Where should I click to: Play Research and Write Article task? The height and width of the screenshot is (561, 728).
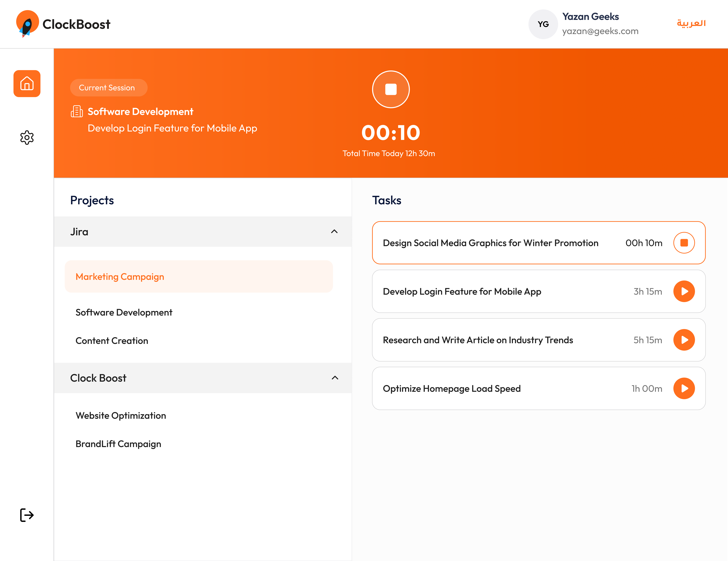(x=684, y=340)
